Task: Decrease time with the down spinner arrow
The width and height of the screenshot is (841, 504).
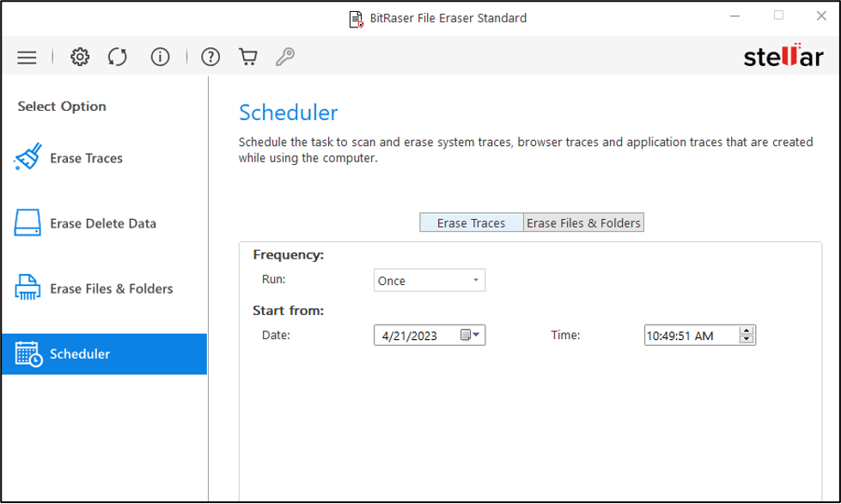Action: [747, 340]
